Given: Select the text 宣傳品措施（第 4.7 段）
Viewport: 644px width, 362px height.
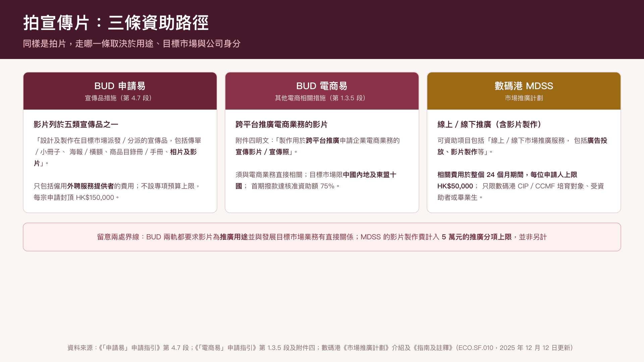Looking at the screenshot, I should 120,98.
